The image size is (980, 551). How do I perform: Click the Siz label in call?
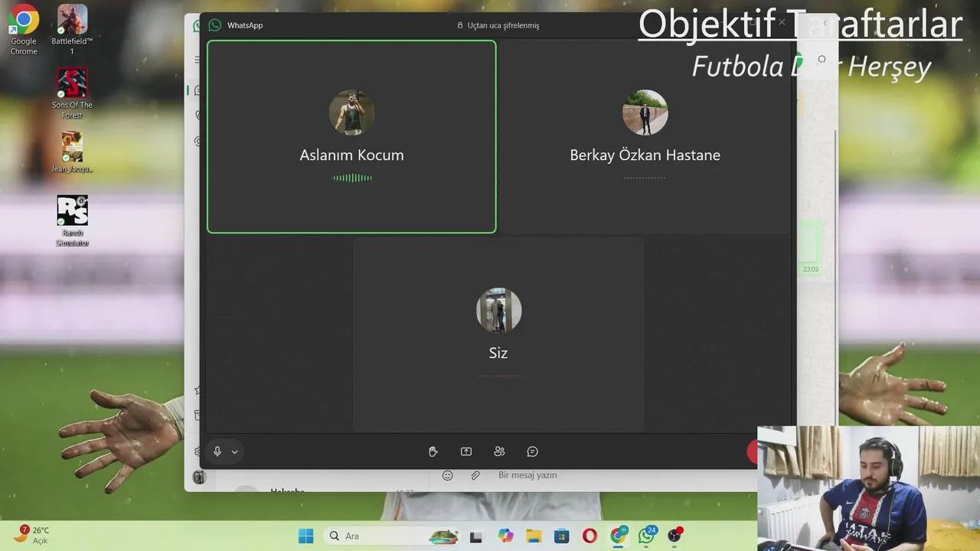click(498, 353)
